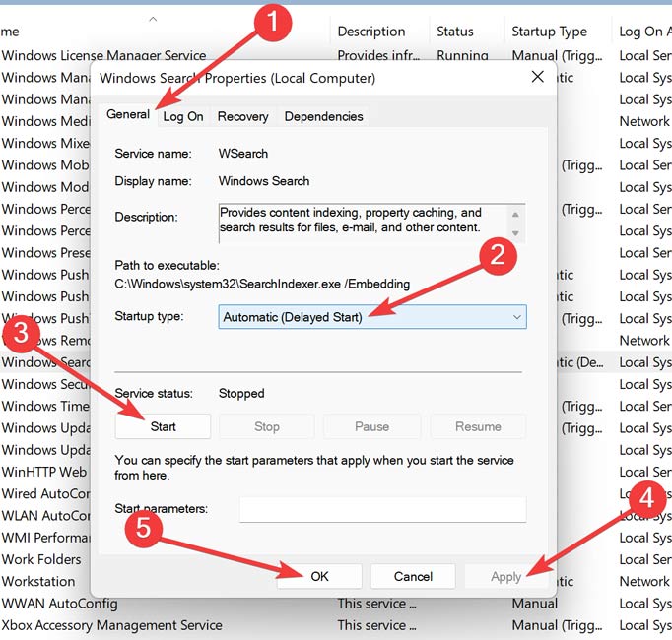Select the Work Folders service
This screenshot has height=640, width=672.
tap(39, 559)
